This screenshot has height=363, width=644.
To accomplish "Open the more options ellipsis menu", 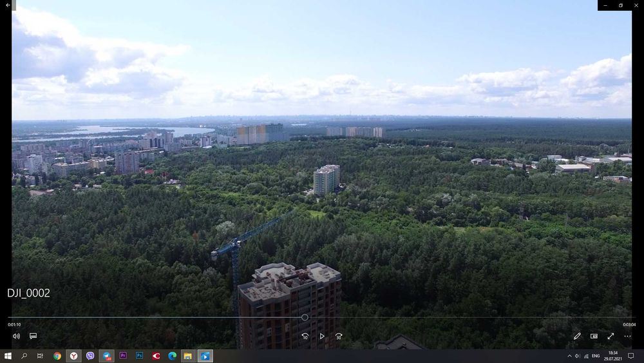I will point(627,336).
